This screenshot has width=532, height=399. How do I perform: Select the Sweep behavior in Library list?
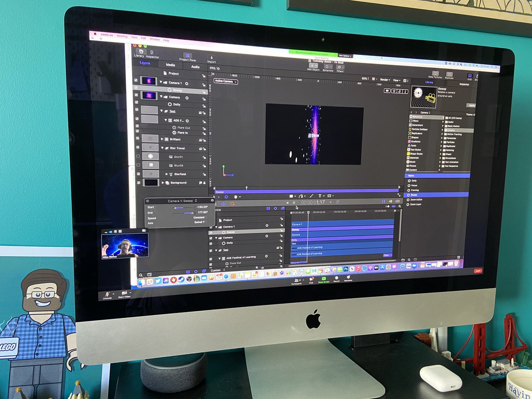[x=437, y=195]
